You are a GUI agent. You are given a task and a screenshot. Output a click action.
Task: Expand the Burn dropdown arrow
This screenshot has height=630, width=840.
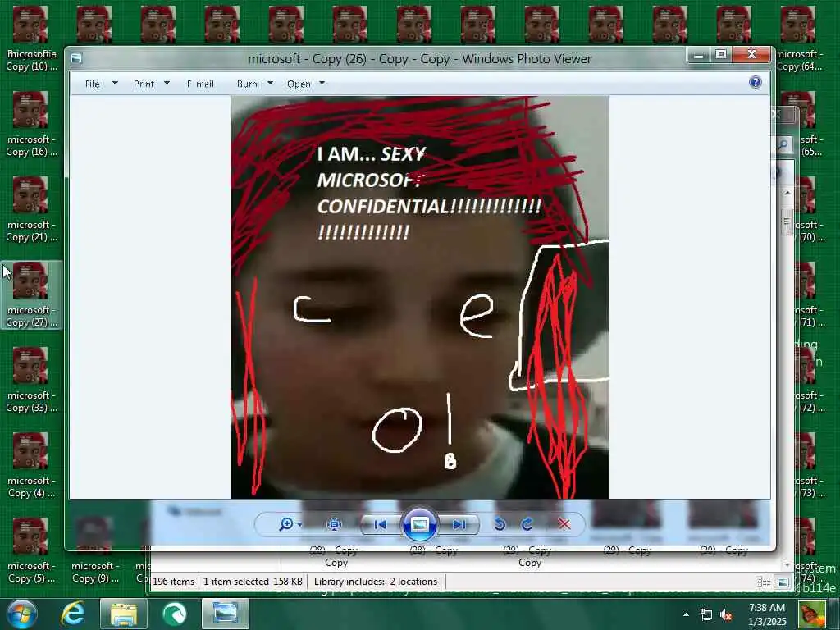pos(270,83)
